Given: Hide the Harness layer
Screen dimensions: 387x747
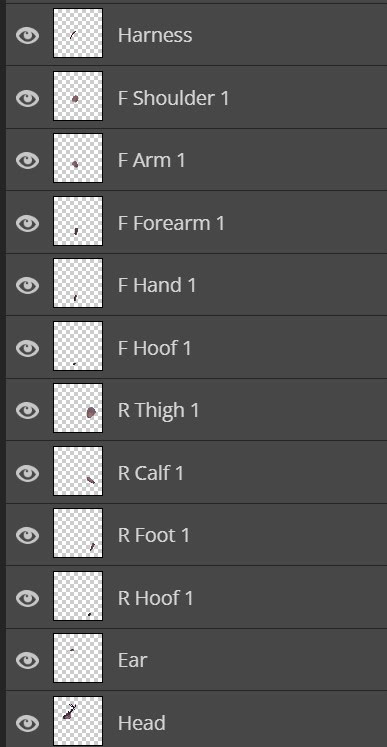Looking at the screenshot, I should pyautogui.click(x=28, y=36).
